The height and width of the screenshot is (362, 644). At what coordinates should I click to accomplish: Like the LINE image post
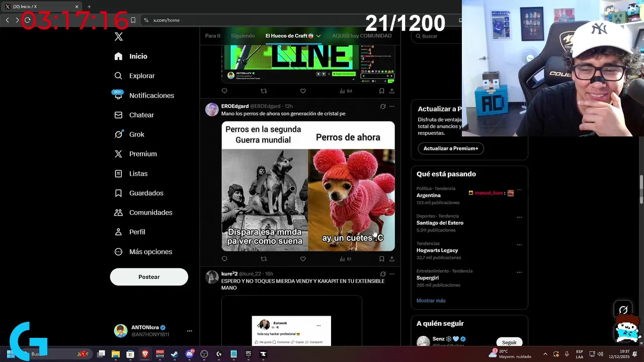click(x=303, y=91)
